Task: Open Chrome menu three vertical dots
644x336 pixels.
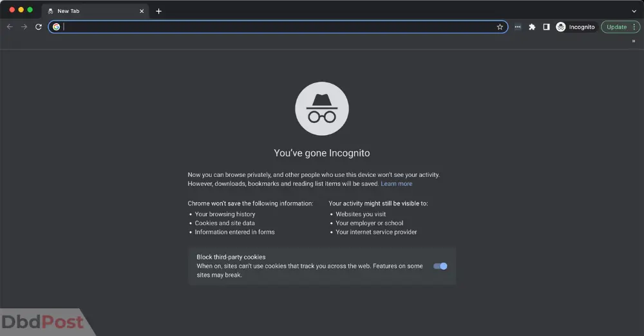Action: pos(634,26)
